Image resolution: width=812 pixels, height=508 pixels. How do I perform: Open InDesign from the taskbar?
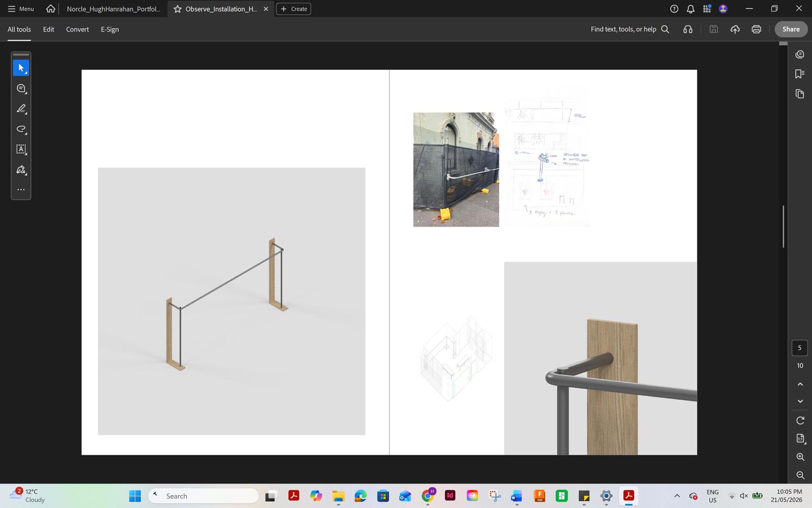(x=450, y=496)
